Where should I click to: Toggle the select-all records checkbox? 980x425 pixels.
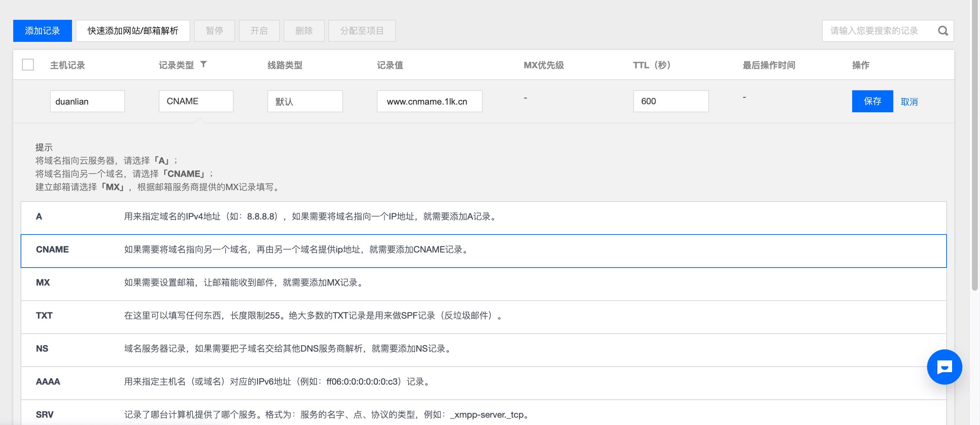click(x=28, y=65)
